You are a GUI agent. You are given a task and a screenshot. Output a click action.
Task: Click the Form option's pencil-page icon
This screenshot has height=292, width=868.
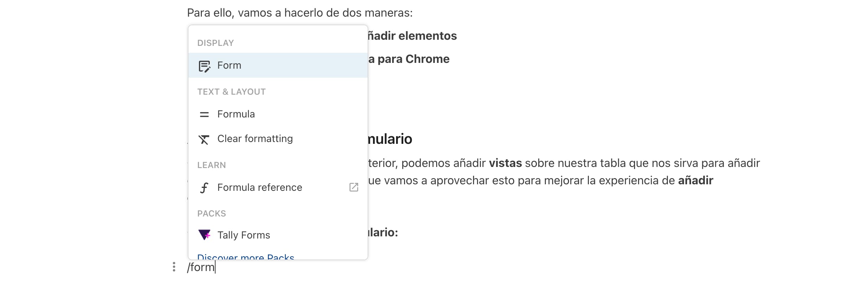(204, 66)
